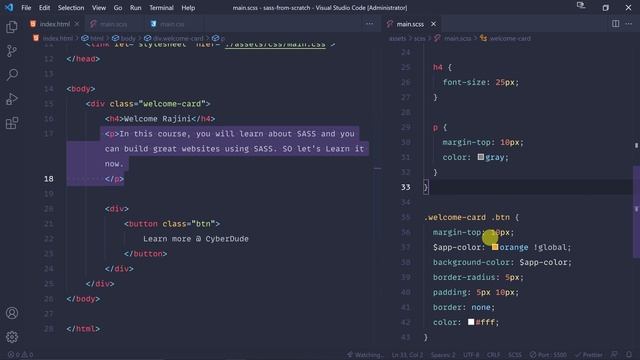640x360 pixels.
Task: Open the Manage gear icon
Action: [12, 337]
